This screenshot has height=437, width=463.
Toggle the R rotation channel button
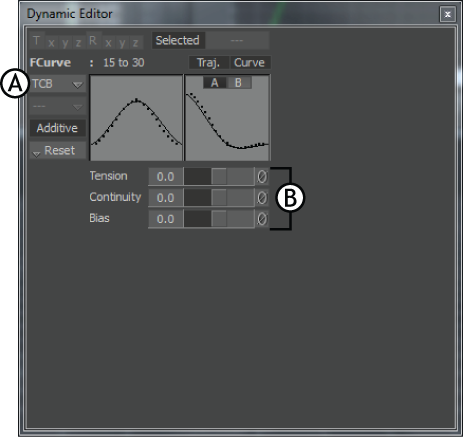tap(93, 41)
